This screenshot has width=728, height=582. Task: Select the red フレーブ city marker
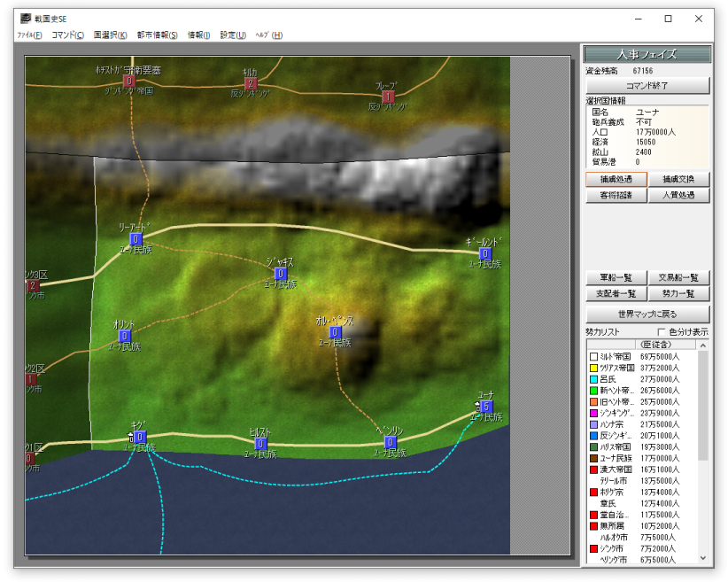[x=388, y=97]
